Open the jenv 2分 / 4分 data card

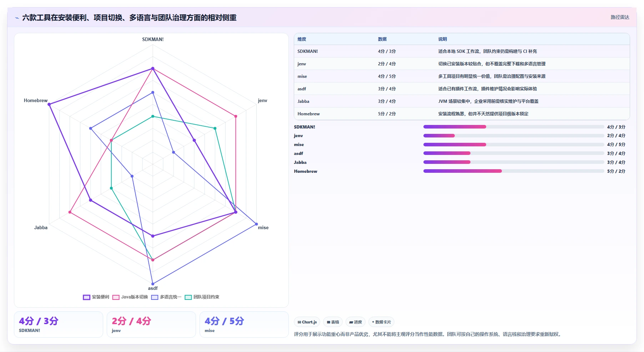pos(151,325)
